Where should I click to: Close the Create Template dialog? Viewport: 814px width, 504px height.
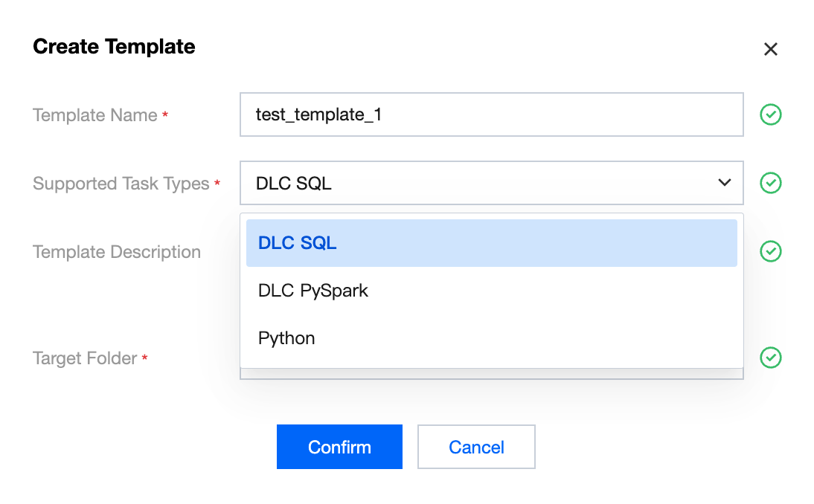point(771,49)
